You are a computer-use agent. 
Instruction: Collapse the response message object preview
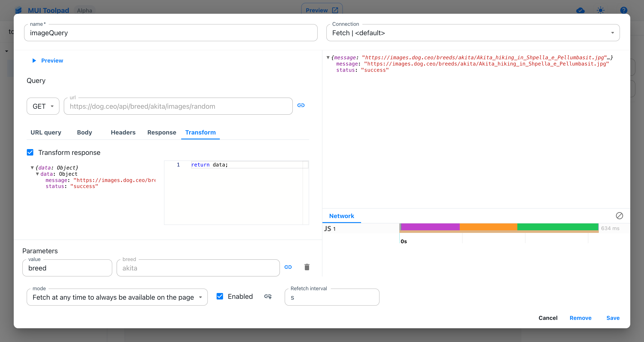pyautogui.click(x=328, y=58)
